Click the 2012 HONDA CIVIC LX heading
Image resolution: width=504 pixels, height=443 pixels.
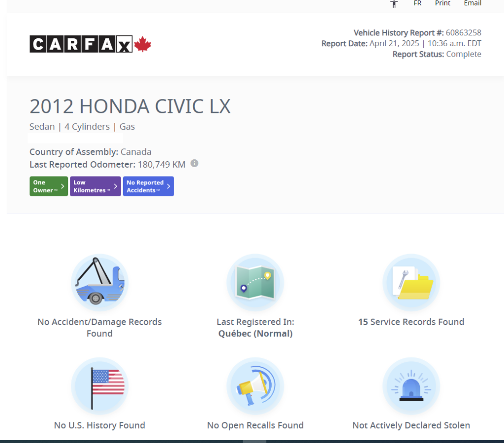coord(130,106)
